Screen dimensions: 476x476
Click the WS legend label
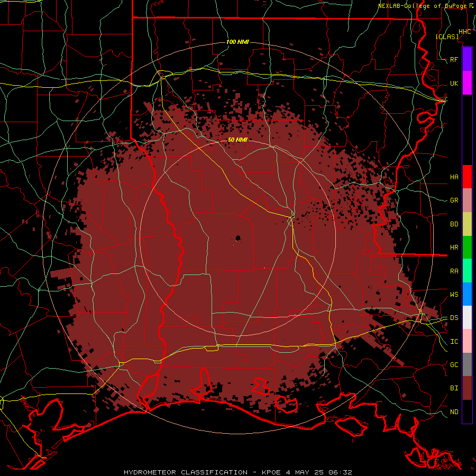coord(454,294)
